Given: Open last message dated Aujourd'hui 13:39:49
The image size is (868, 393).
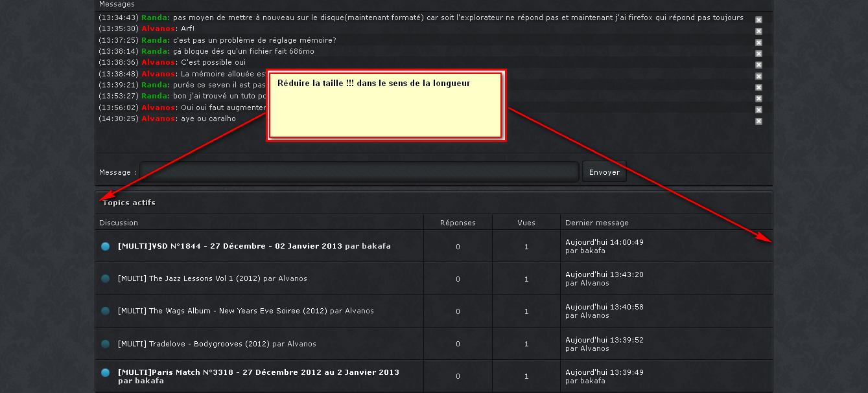Looking at the screenshot, I should 604,372.
